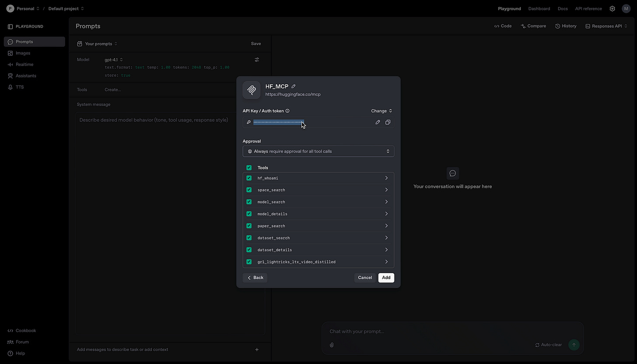Viewport: 637px width, 364px height.
Task: Switch to Dashboard tab
Action: point(539,9)
